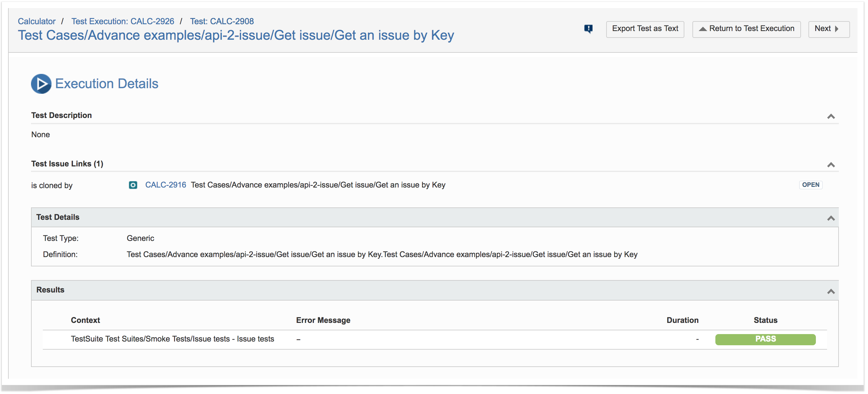Click the OPEN status lozenge

click(810, 185)
